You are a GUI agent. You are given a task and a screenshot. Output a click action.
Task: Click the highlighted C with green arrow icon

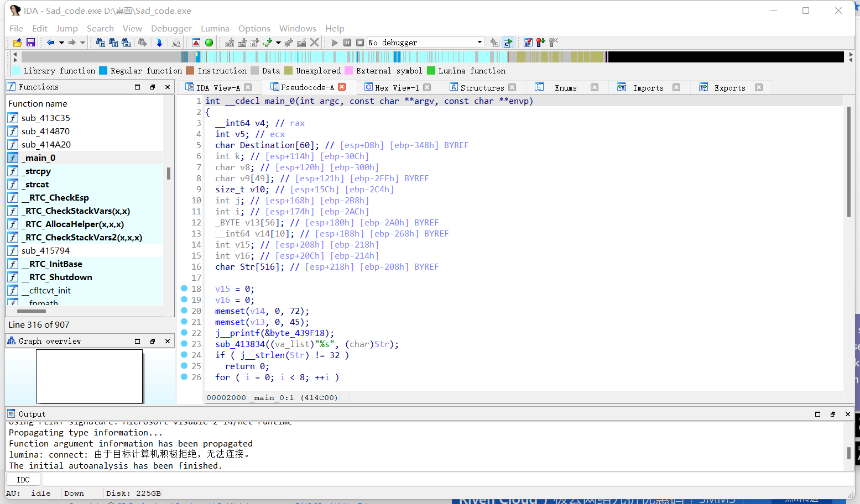508,43
